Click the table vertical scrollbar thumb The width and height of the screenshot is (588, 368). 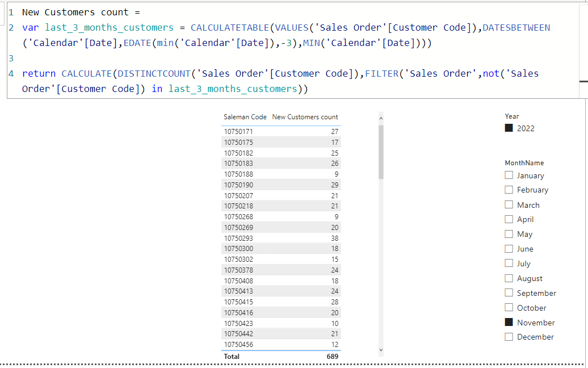tap(381, 152)
